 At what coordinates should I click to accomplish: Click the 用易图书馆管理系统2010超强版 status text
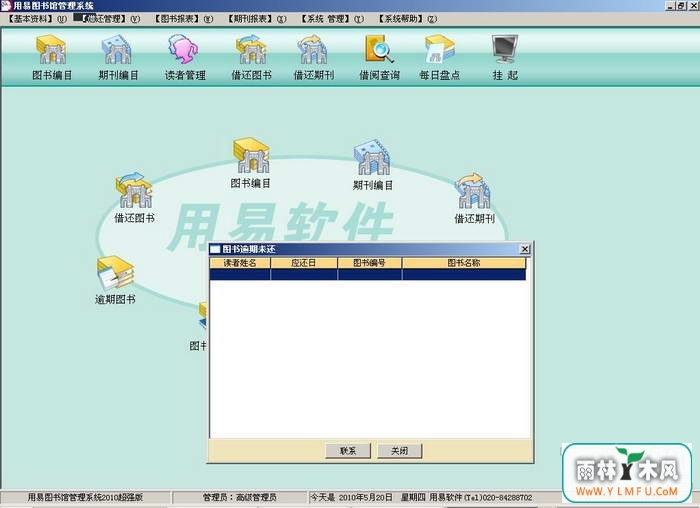click(85, 497)
